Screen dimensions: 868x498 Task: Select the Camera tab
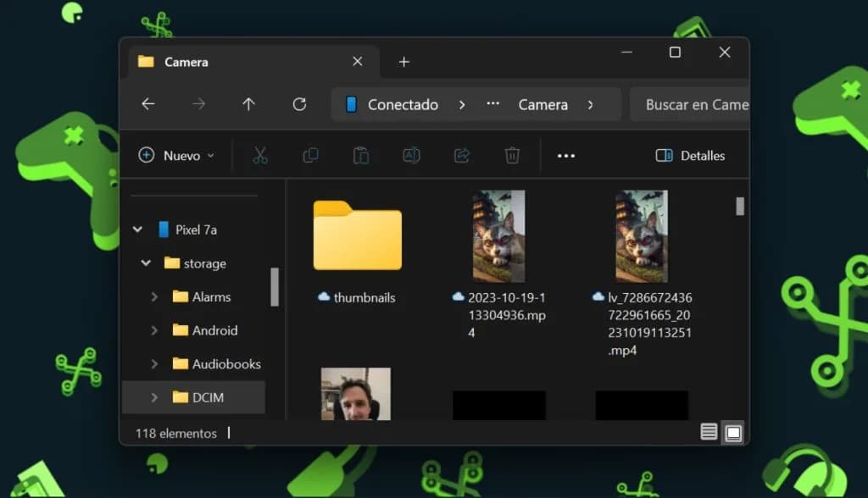click(x=254, y=62)
